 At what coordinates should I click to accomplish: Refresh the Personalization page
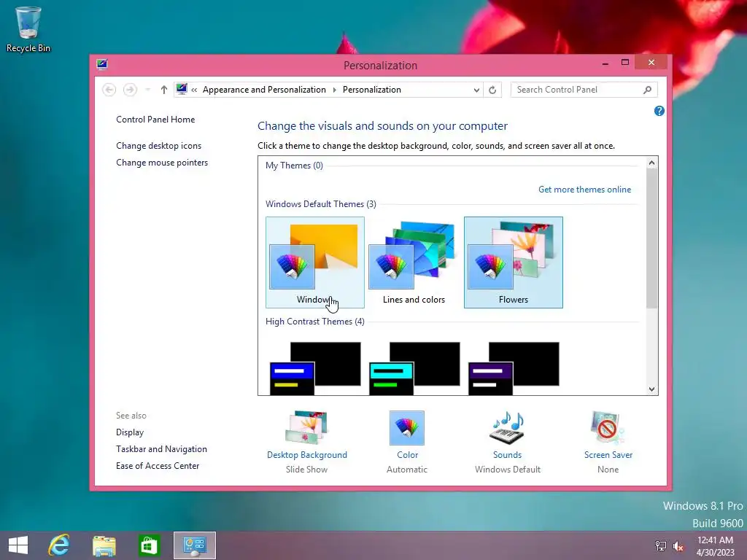pyautogui.click(x=492, y=90)
